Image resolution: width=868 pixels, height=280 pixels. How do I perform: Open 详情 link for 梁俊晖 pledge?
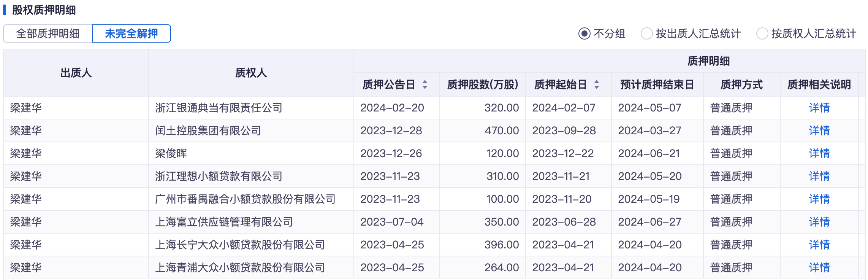(x=819, y=153)
